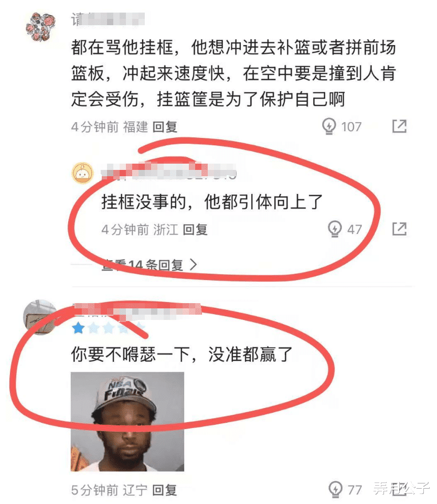Open the round yellow avatar of the replier
The height and width of the screenshot is (504, 437).
82,173
